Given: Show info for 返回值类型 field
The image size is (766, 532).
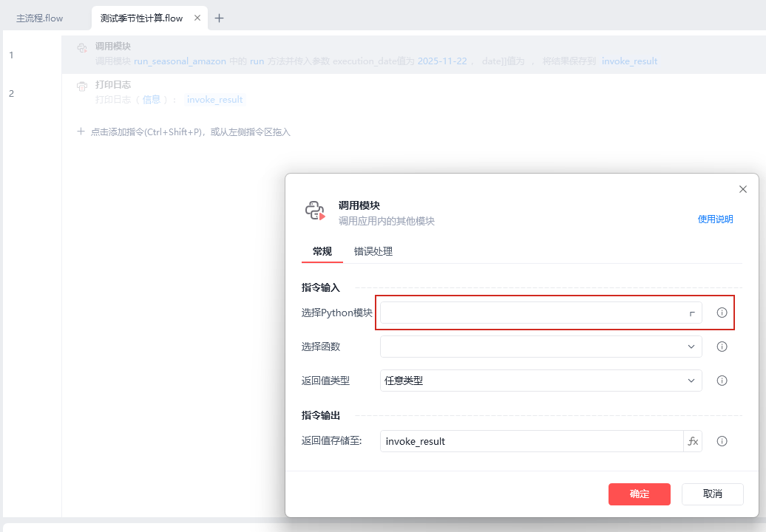Looking at the screenshot, I should coord(722,381).
